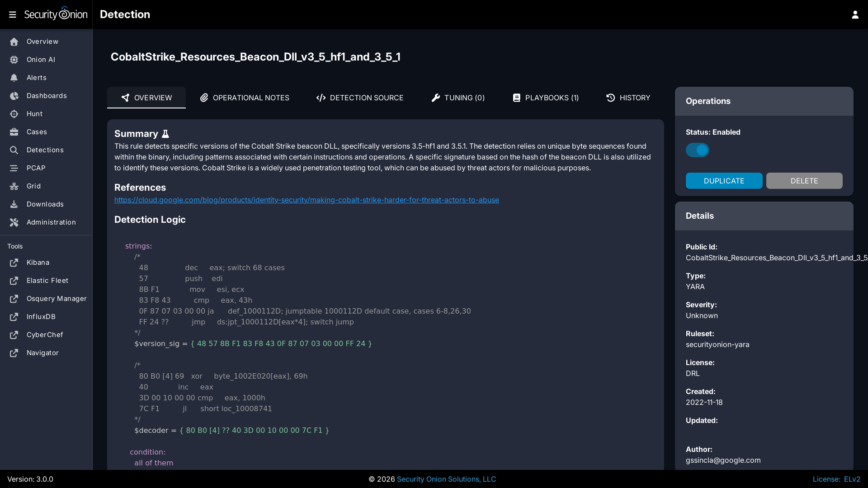Switch to the Detection Source tab
Viewport: 868px width, 488px height.
[360, 98]
